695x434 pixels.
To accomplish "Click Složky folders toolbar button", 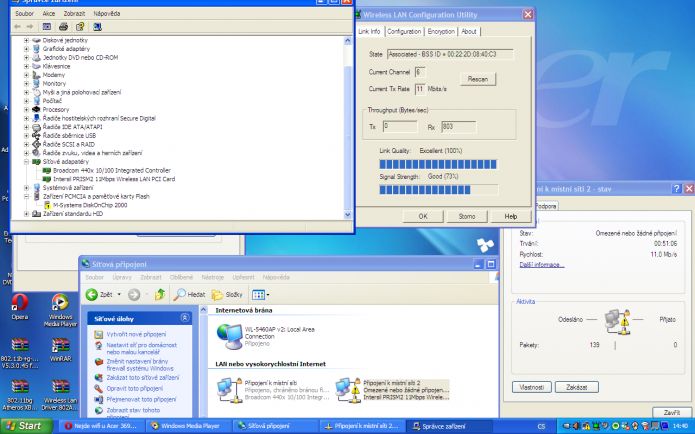I will 227,294.
